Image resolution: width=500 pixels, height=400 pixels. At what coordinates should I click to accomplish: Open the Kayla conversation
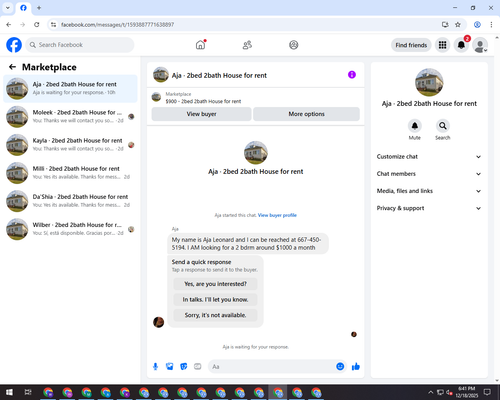pos(70,145)
